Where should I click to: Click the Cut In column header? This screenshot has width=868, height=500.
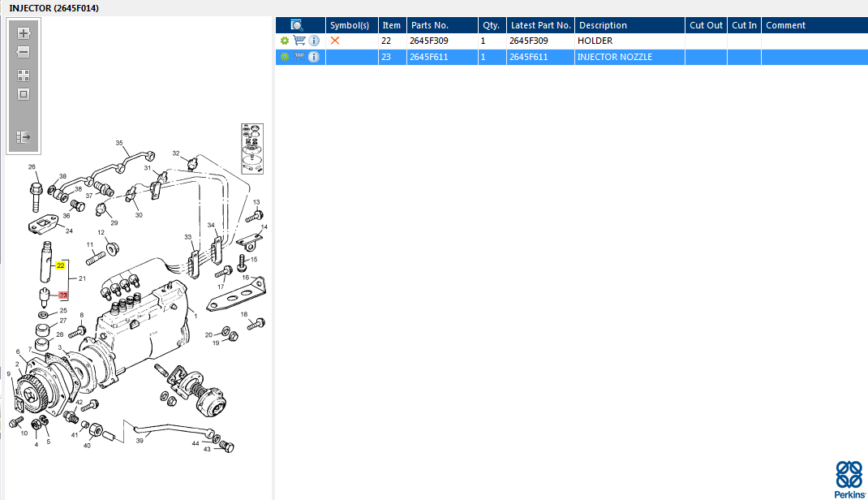744,25
